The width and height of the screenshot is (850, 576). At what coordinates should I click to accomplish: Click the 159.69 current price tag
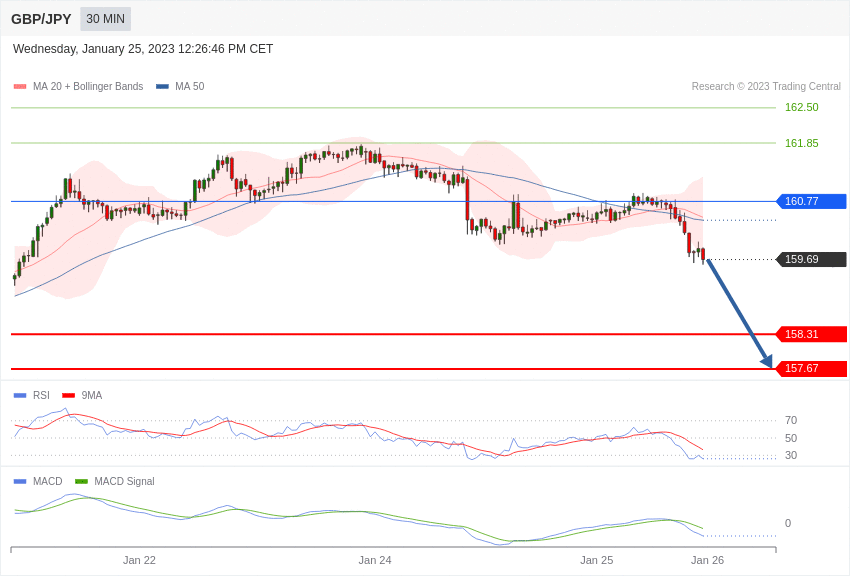[812, 259]
